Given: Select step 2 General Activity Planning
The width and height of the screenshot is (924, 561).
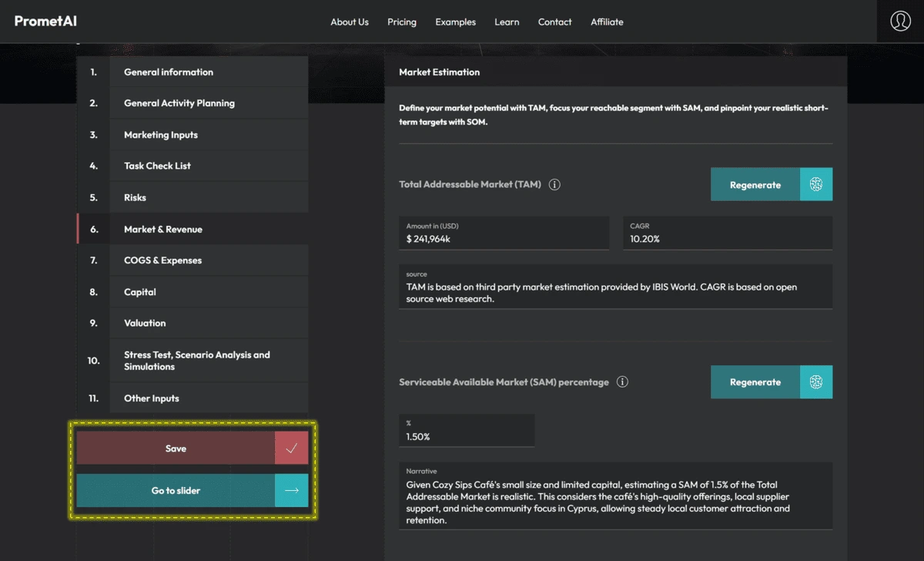Looking at the screenshot, I should (192, 103).
